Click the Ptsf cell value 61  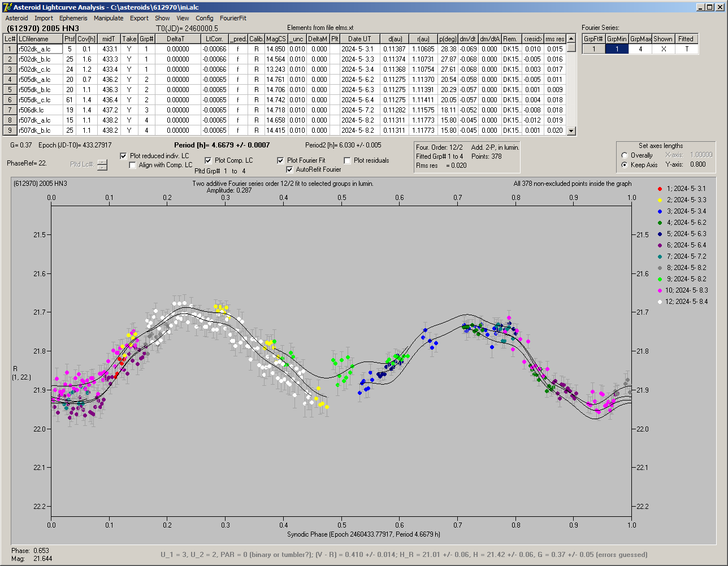pyautogui.click(x=70, y=100)
